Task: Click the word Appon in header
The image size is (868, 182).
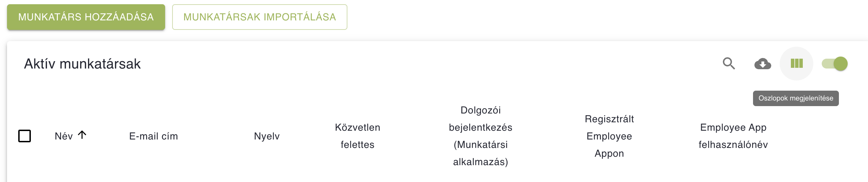Action: click(609, 154)
